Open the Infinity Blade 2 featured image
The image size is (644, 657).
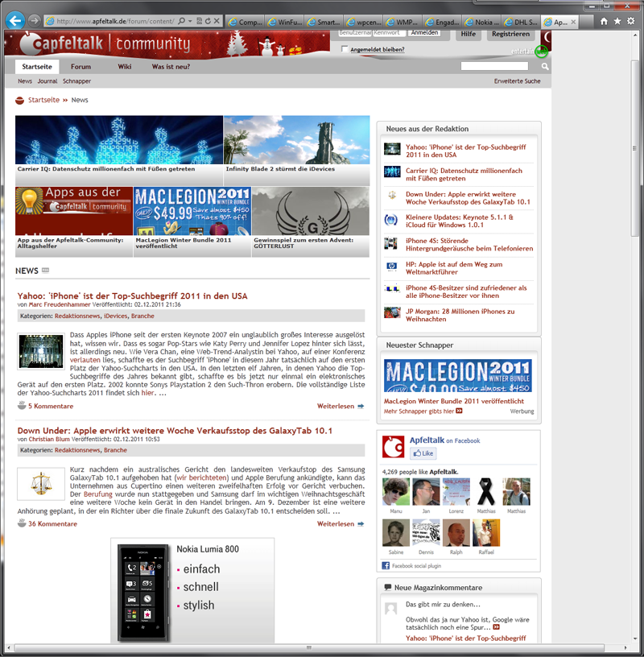click(297, 140)
